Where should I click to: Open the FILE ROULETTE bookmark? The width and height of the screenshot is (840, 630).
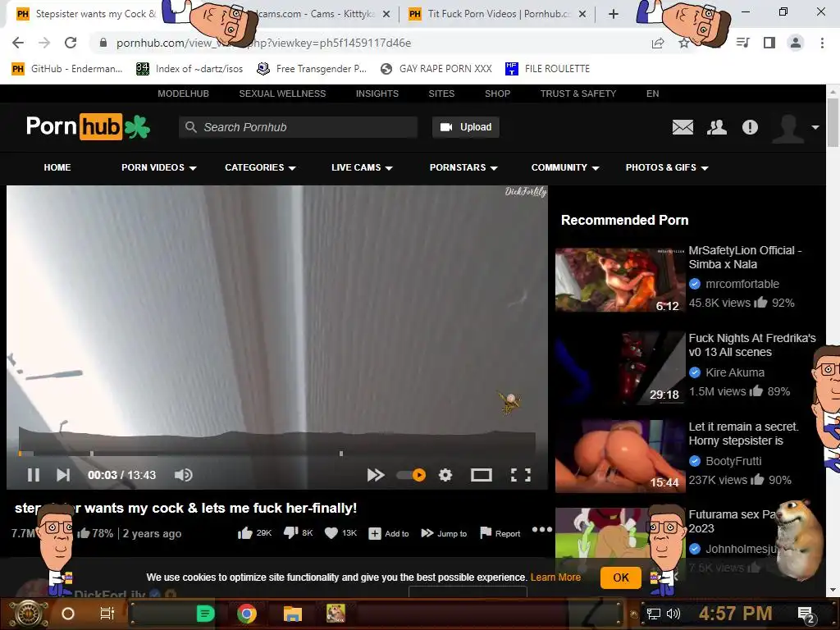(x=547, y=69)
